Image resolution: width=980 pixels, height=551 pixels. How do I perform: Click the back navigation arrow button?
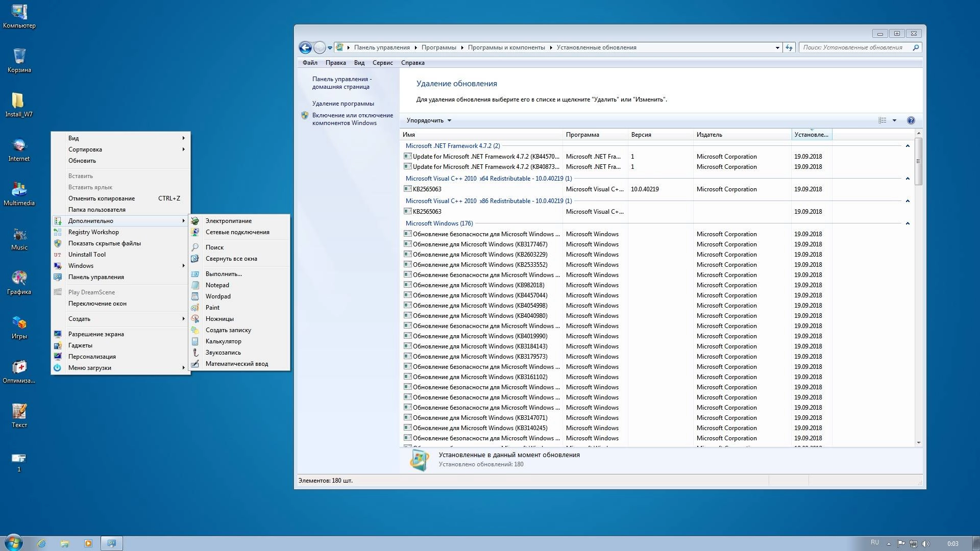(x=305, y=47)
